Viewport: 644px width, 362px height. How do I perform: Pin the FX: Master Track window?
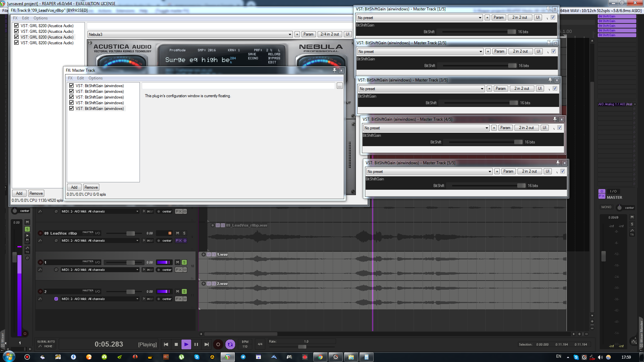334,70
